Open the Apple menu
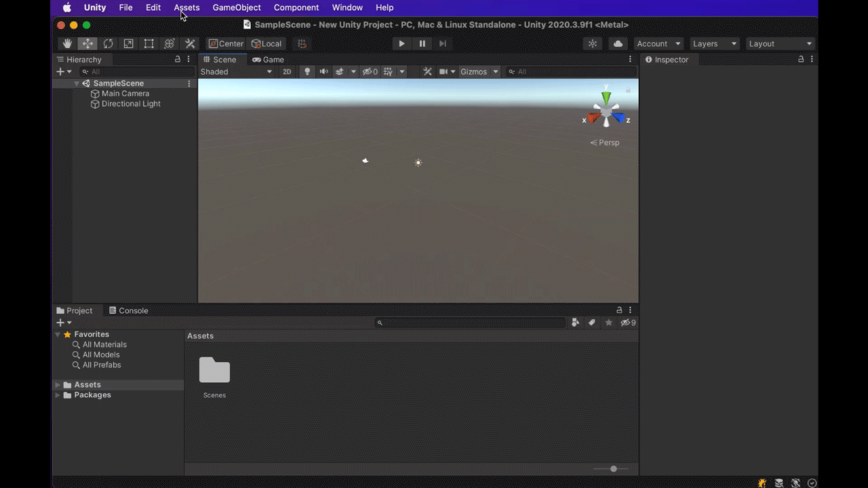Viewport: 868px width, 488px height. (67, 7)
